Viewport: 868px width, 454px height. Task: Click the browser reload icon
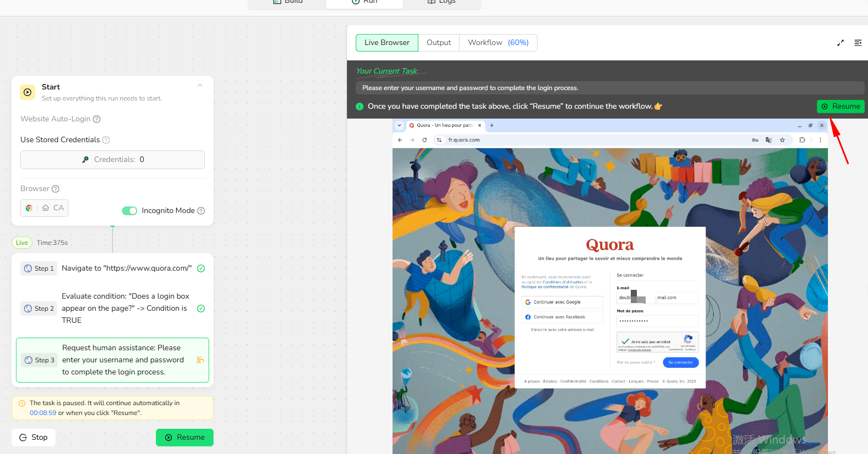424,140
